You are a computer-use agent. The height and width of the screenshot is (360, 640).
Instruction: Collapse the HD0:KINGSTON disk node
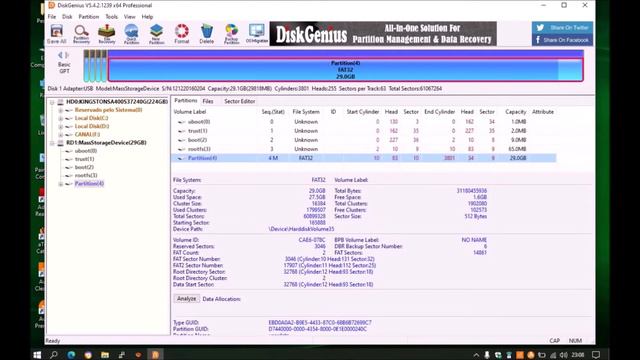point(52,102)
